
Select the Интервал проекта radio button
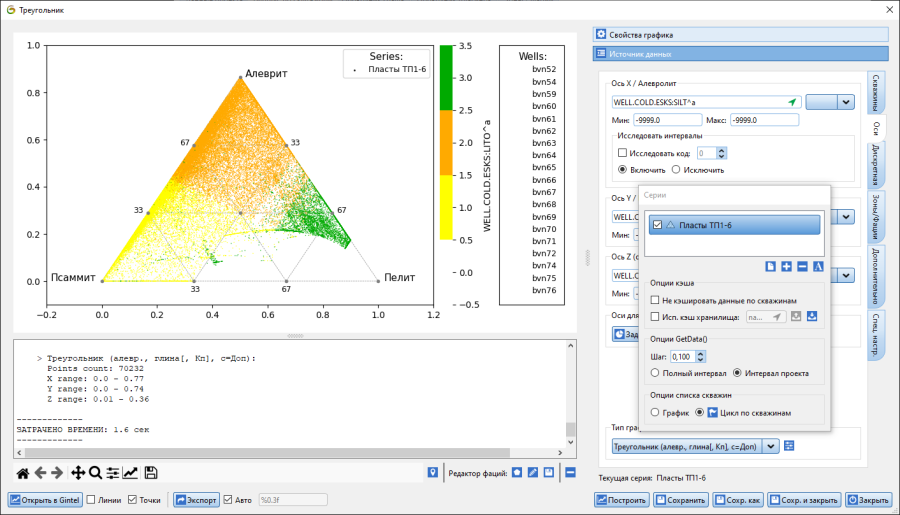737,373
